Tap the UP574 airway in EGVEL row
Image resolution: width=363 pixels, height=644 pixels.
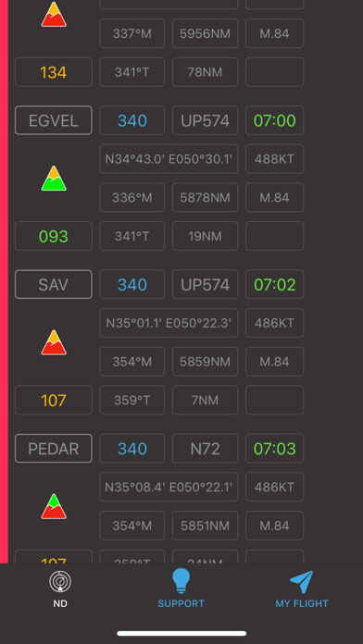click(x=206, y=120)
